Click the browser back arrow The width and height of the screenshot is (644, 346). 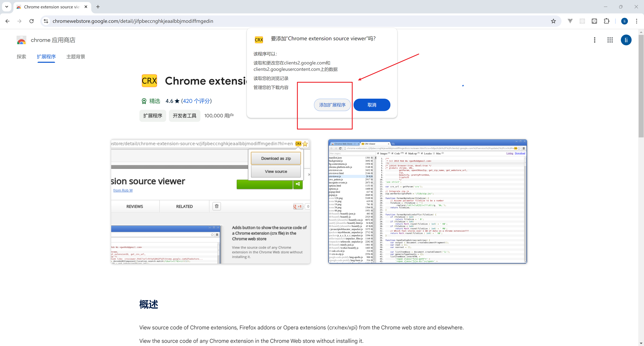click(x=8, y=21)
